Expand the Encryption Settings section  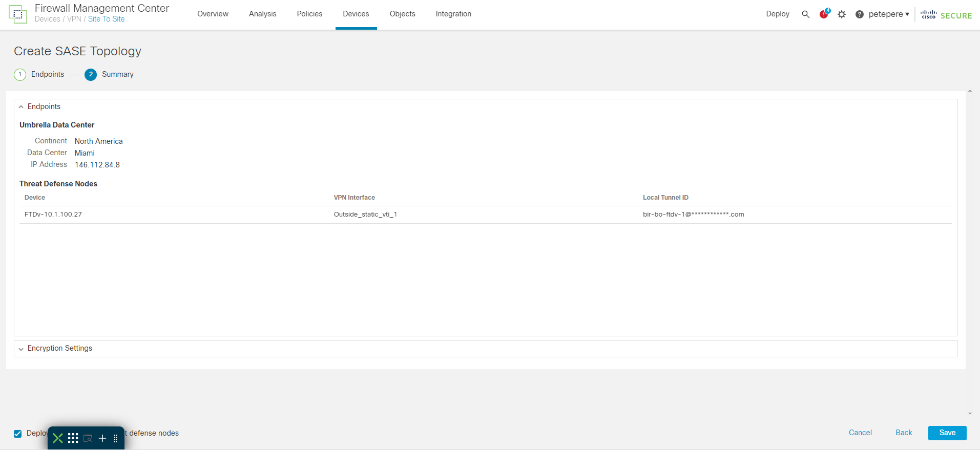pos(21,349)
